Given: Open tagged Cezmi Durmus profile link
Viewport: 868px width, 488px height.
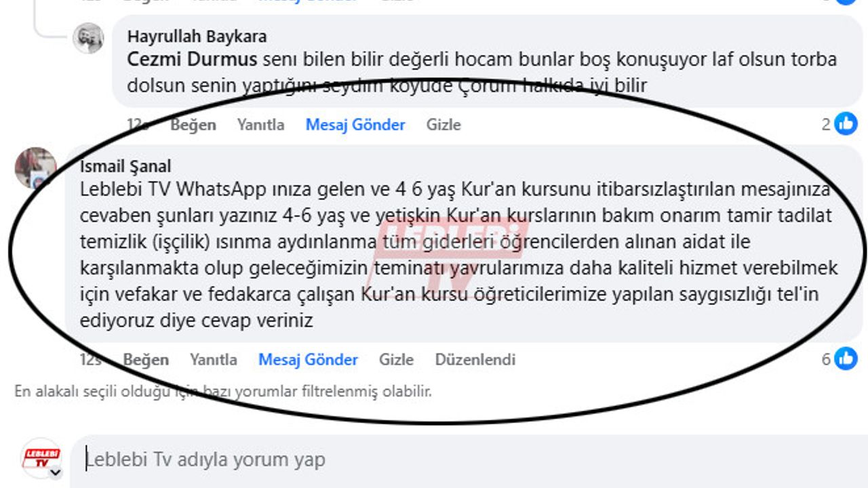Looking at the screenshot, I should [192, 60].
